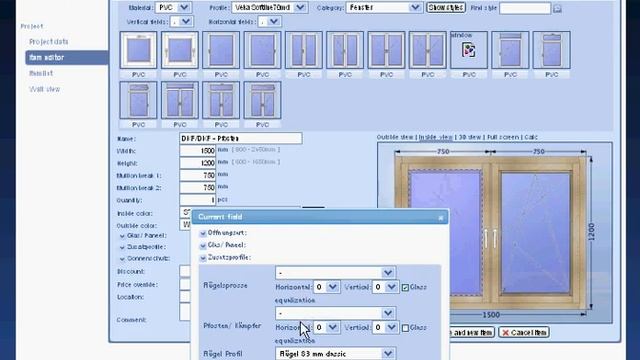
Task: Expand the Glas/Paneel section in dialog
Action: pyautogui.click(x=203, y=245)
